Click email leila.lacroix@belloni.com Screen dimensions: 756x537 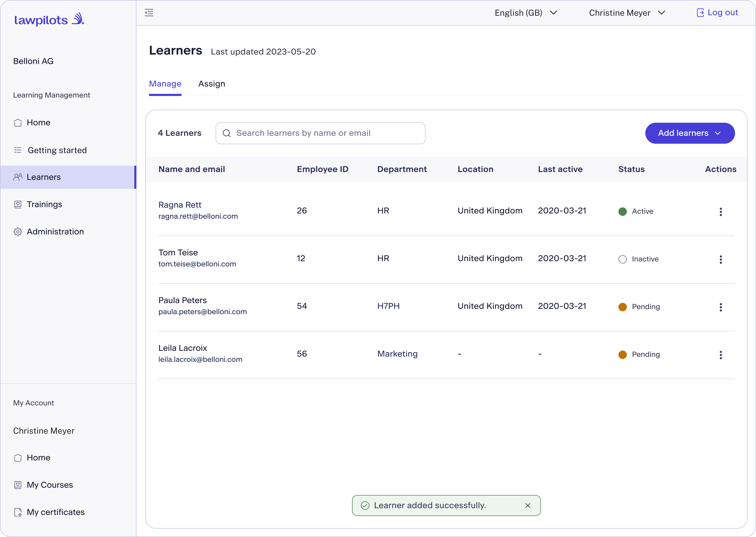click(200, 359)
